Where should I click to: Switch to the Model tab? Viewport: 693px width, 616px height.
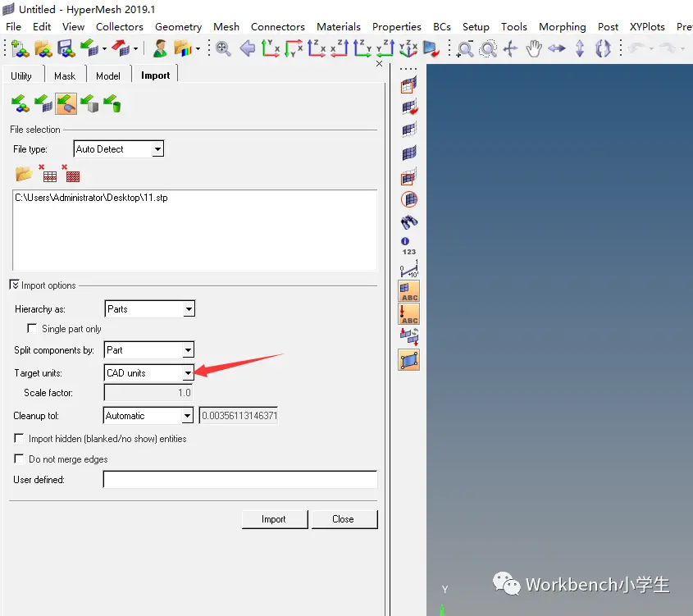[107, 75]
